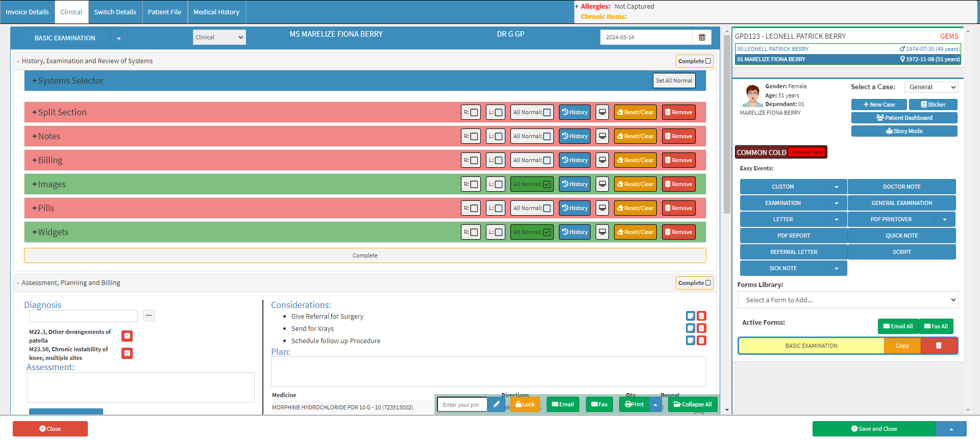Open the diagnosis search ellipsis button

[x=149, y=316]
